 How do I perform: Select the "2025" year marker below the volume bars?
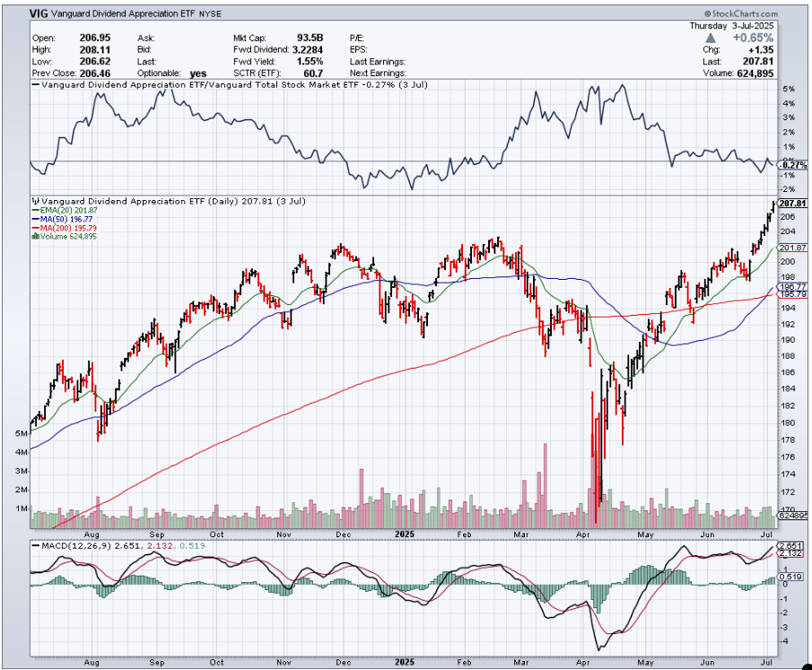click(x=405, y=534)
